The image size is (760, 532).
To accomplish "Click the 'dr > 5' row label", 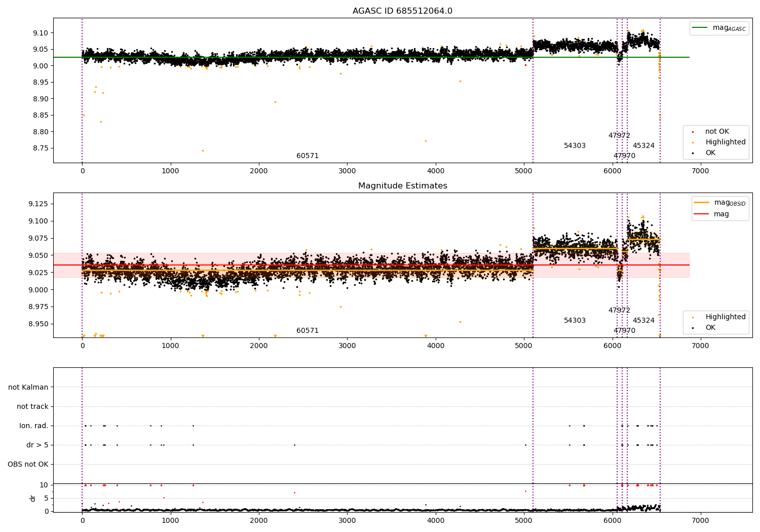I will click(37, 445).
